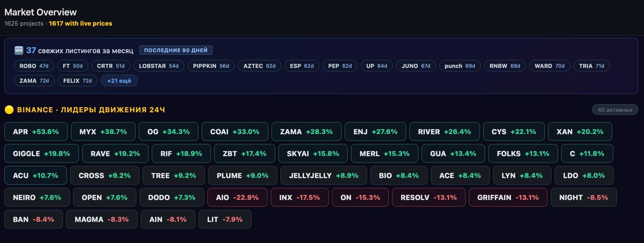Open the LOBSTAR 54d listing chip
Viewport: 644px width, 243px height.
(x=158, y=66)
